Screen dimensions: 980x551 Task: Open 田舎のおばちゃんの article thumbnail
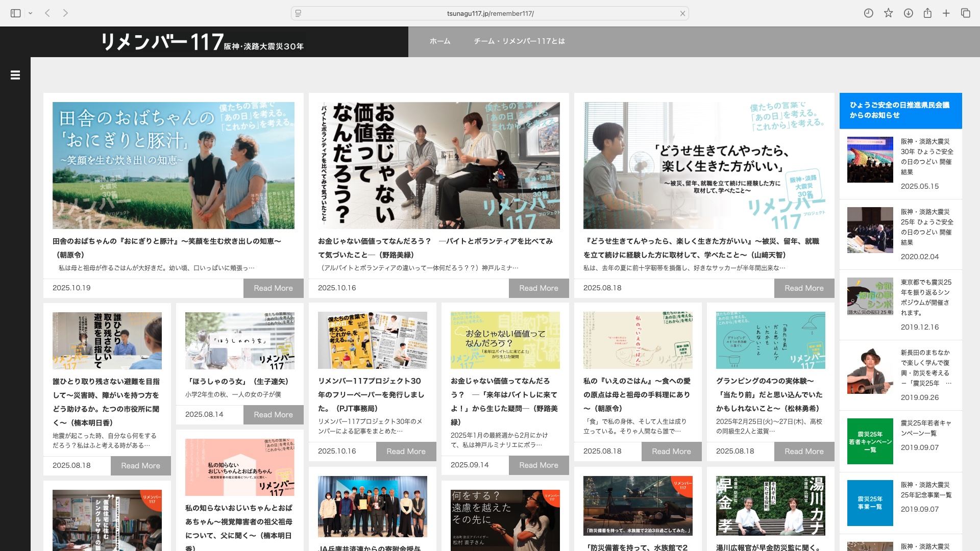tap(174, 165)
